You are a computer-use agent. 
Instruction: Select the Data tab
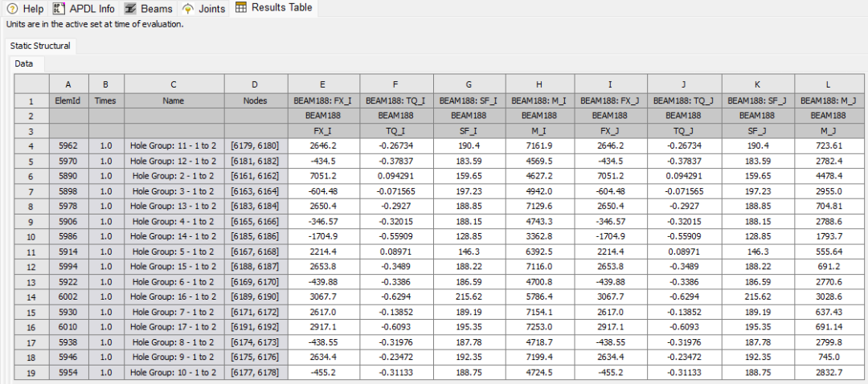[x=24, y=63]
